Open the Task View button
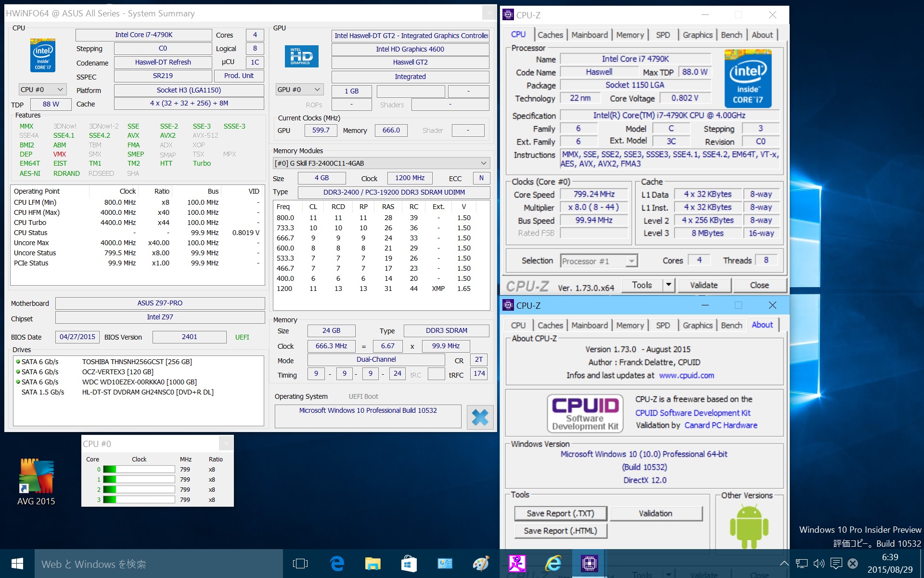The height and width of the screenshot is (578, 924). coord(300,563)
